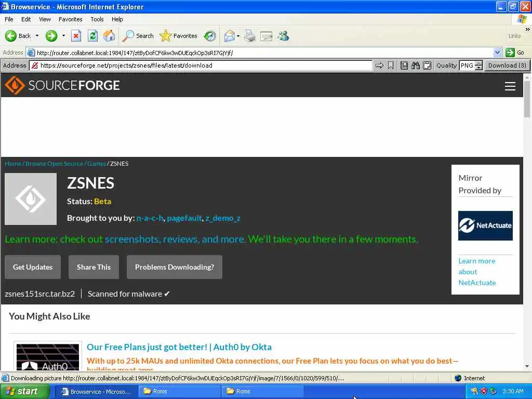Open the Help menu

point(117,19)
